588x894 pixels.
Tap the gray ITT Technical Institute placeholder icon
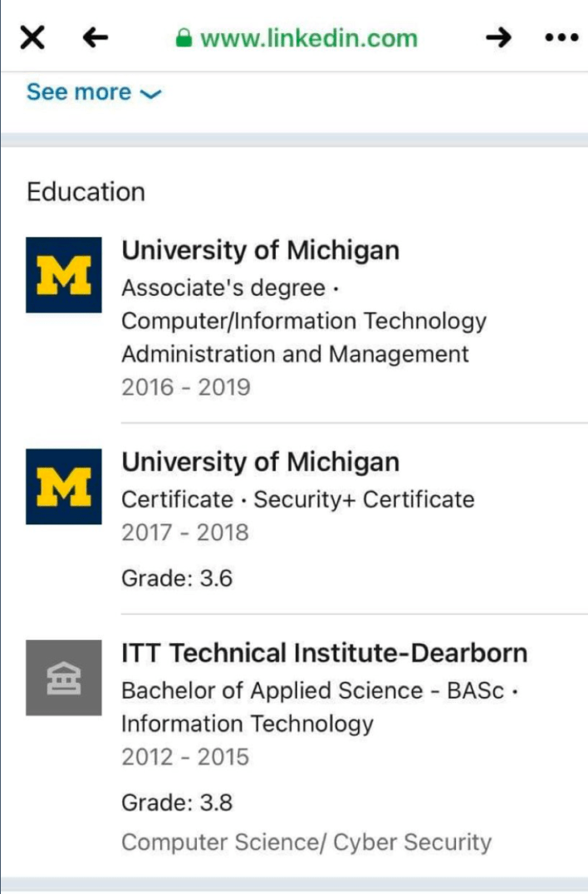(x=64, y=677)
